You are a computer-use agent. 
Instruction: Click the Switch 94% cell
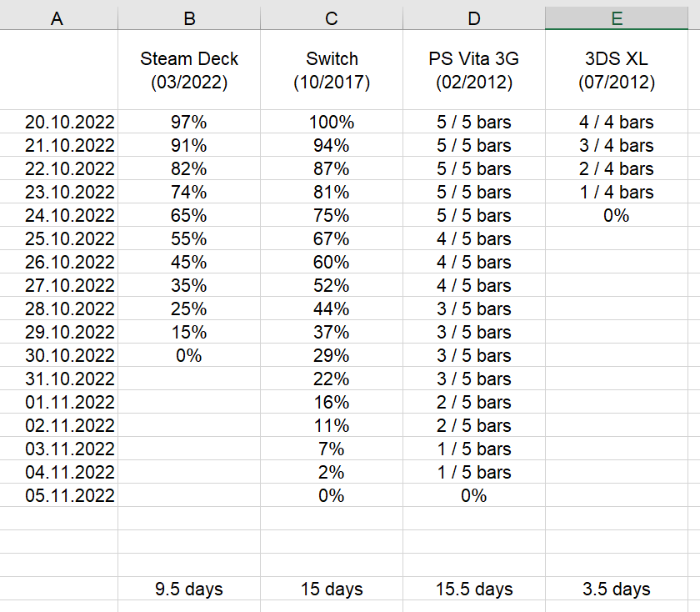coord(332,145)
